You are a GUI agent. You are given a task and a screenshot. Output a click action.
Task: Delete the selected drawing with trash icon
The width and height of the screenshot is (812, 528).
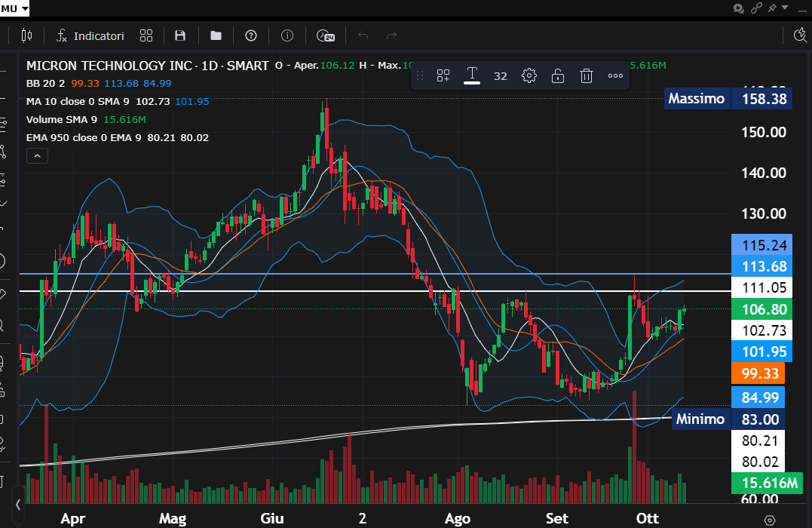(587, 75)
